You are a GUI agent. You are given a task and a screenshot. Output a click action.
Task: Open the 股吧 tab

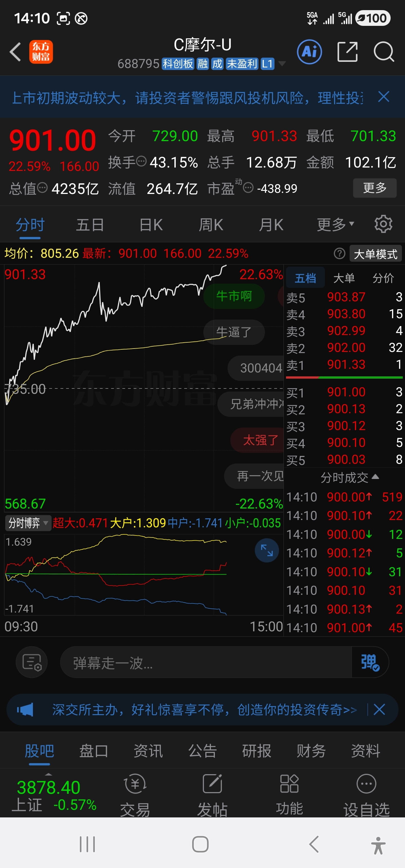pyautogui.click(x=39, y=751)
